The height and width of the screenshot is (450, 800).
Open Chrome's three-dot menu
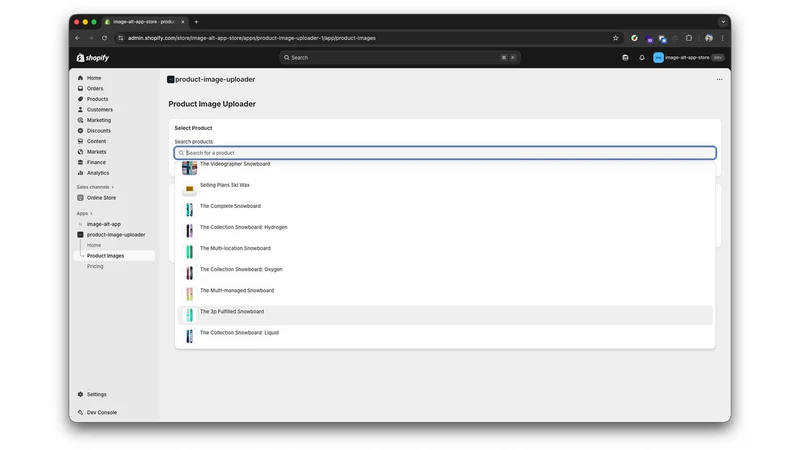pos(722,38)
